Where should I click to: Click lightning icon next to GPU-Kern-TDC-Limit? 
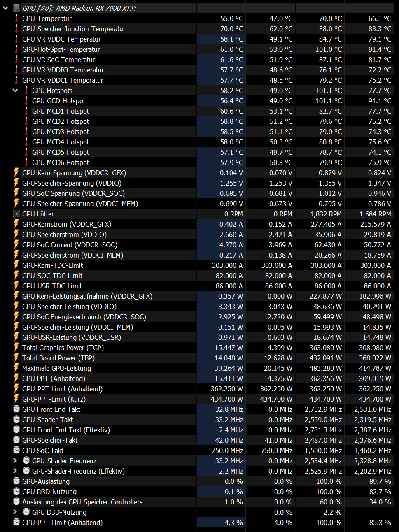16,265
